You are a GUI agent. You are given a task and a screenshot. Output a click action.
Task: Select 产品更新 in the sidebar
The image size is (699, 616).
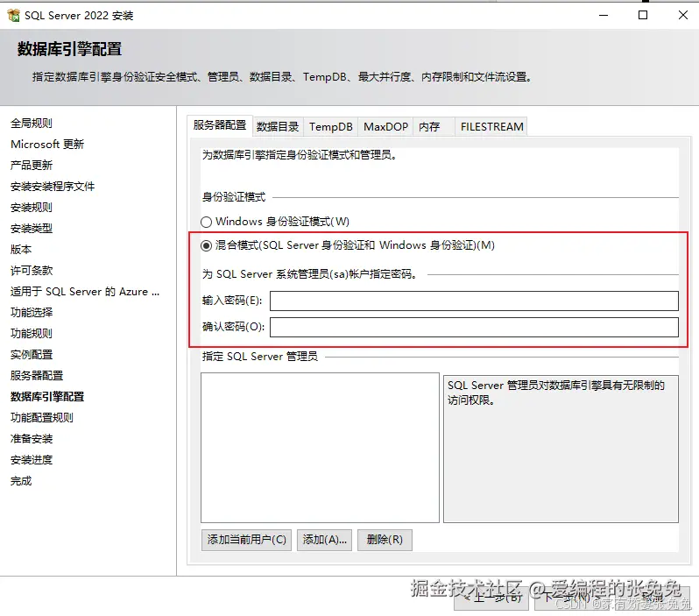32,165
